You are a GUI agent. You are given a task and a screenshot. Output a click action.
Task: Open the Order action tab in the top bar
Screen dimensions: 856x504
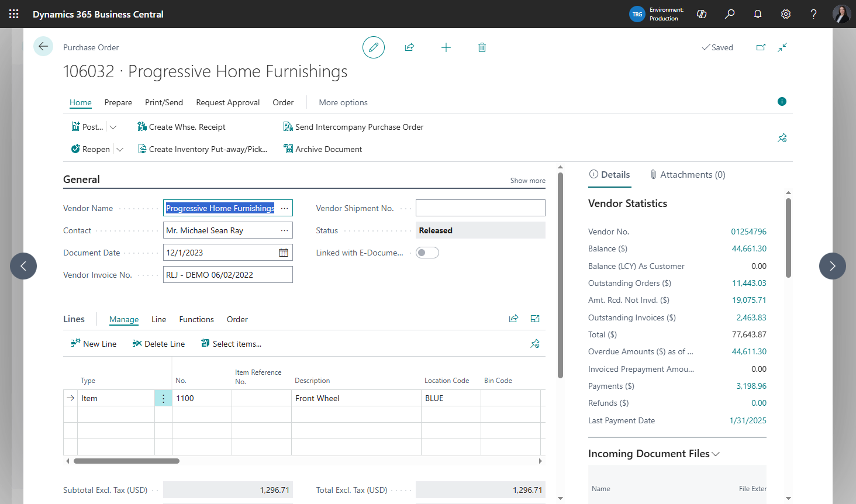(283, 102)
